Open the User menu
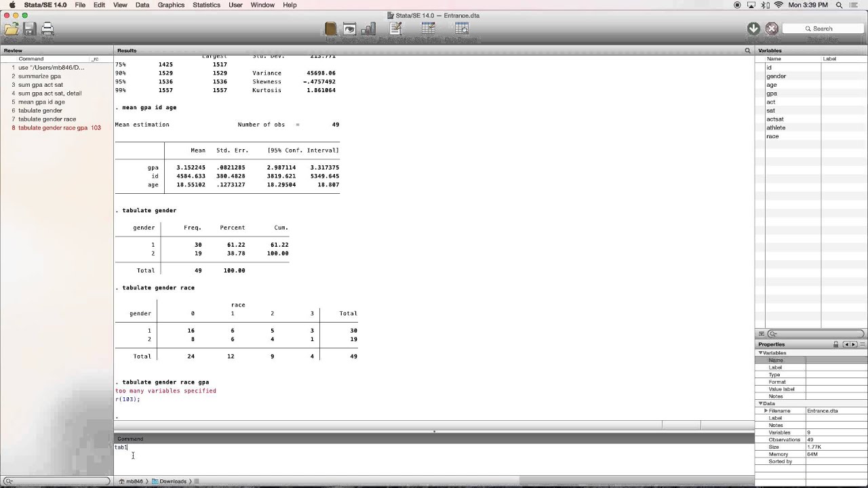The height and width of the screenshot is (488, 868). [235, 5]
